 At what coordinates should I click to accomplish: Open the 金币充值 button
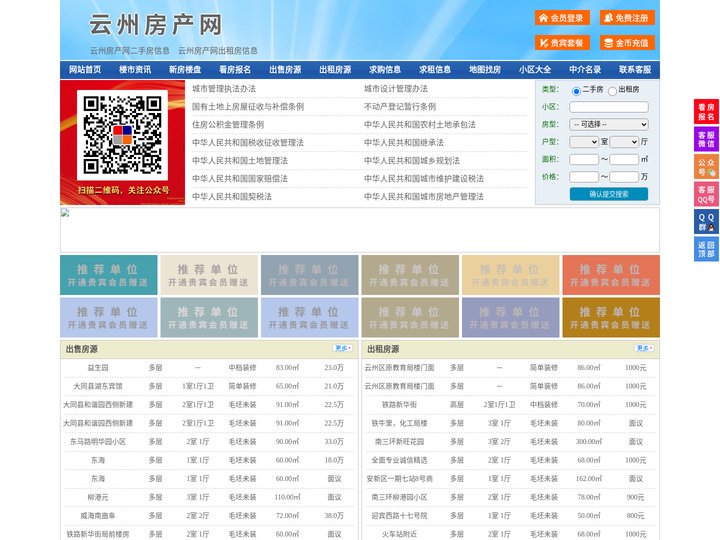(627, 43)
